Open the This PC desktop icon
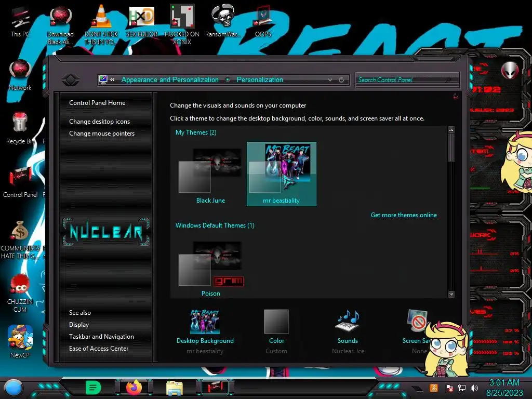 (20, 22)
